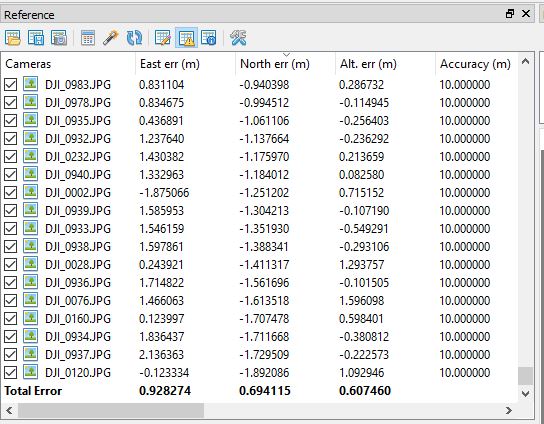The width and height of the screenshot is (544, 424).
Task: Click the Export reference save icon
Action: [36, 37]
